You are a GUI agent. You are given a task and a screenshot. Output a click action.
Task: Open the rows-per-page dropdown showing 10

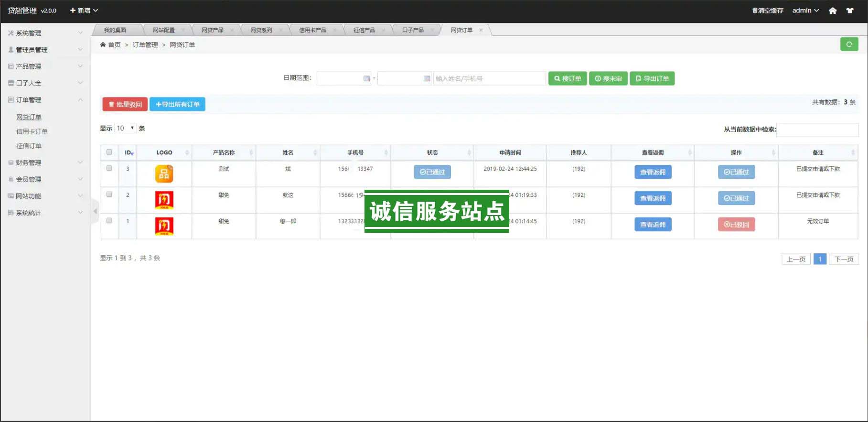126,128
